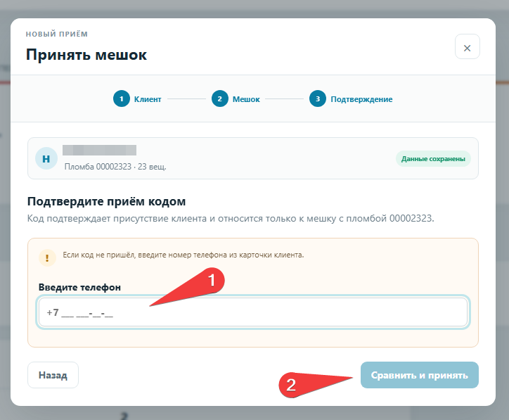Switch to the Мешок step label
This screenshot has width=509, height=420.
[246, 99]
